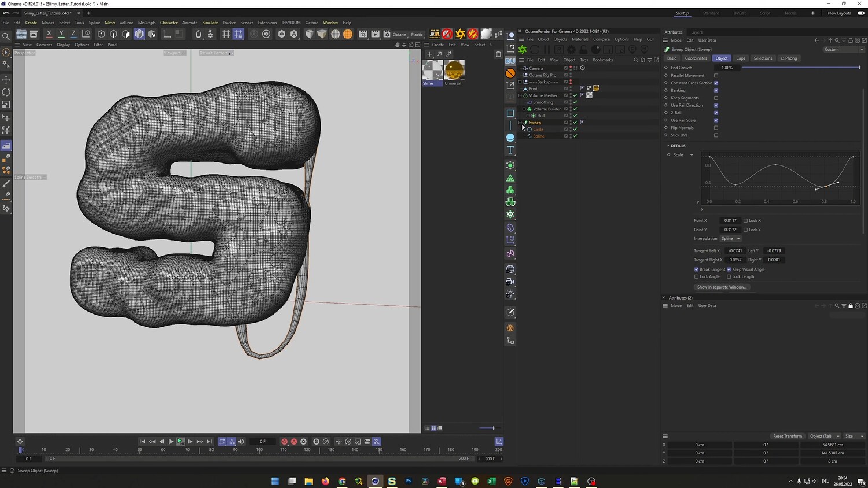Image resolution: width=868 pixels, height=488 pixels.
Task: Click the X axis lock icon
Action: (49, 34)
